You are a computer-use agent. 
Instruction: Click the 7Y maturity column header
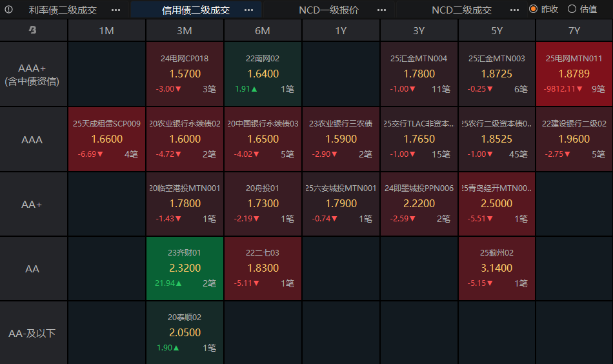[574, 30]
